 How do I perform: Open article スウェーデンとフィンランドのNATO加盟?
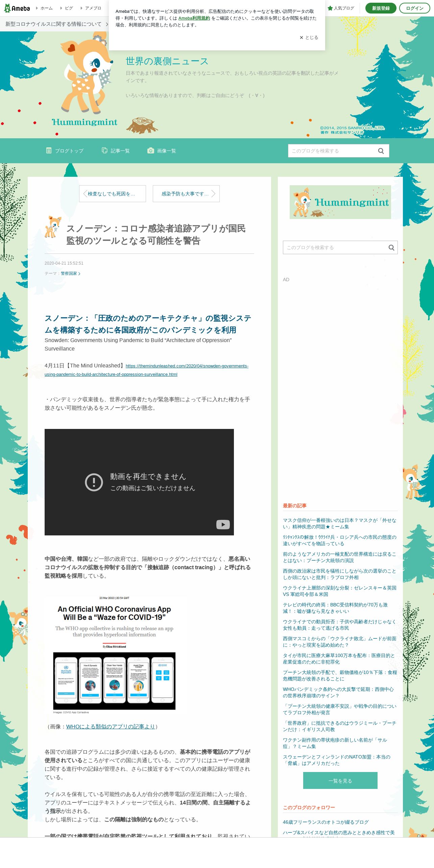point(337,760)
